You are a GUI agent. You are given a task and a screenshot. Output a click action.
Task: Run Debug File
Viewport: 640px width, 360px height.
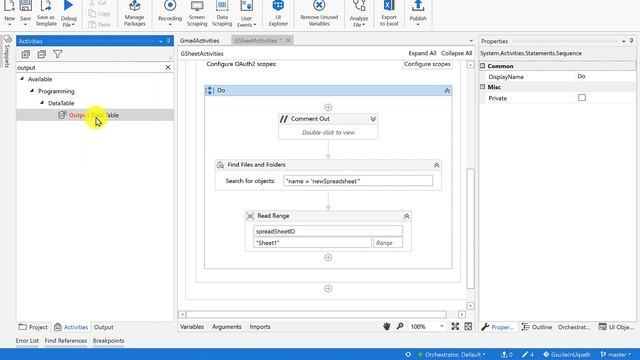tap(69, 13)
